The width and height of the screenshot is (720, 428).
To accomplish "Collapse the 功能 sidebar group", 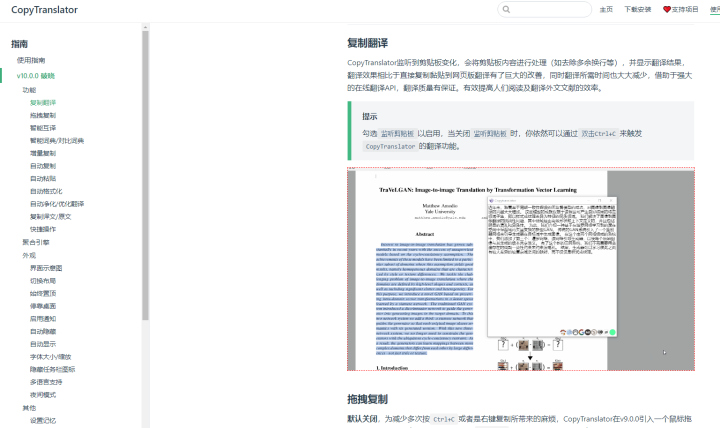I will (29, 90).
